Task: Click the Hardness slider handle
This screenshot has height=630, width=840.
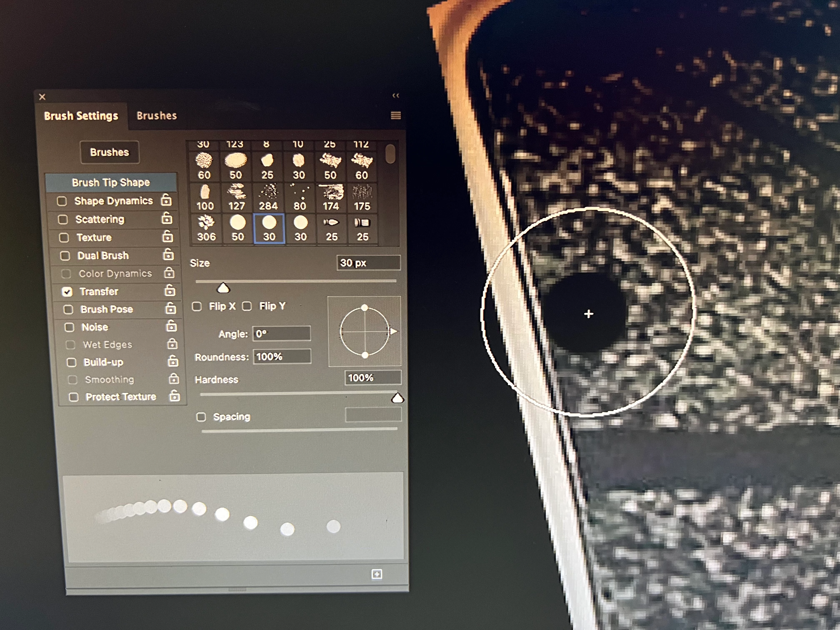Action: point(397,398)
